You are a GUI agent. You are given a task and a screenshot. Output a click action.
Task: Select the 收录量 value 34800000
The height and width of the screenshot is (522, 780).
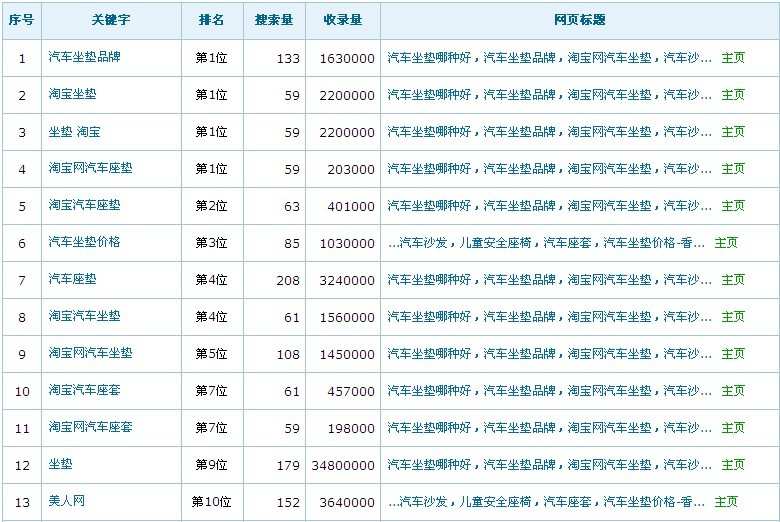click(343, 466)
